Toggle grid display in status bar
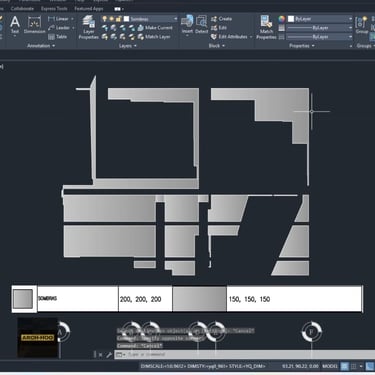The height and width of the screenshot is (375, 375). (x=344, y=366)
